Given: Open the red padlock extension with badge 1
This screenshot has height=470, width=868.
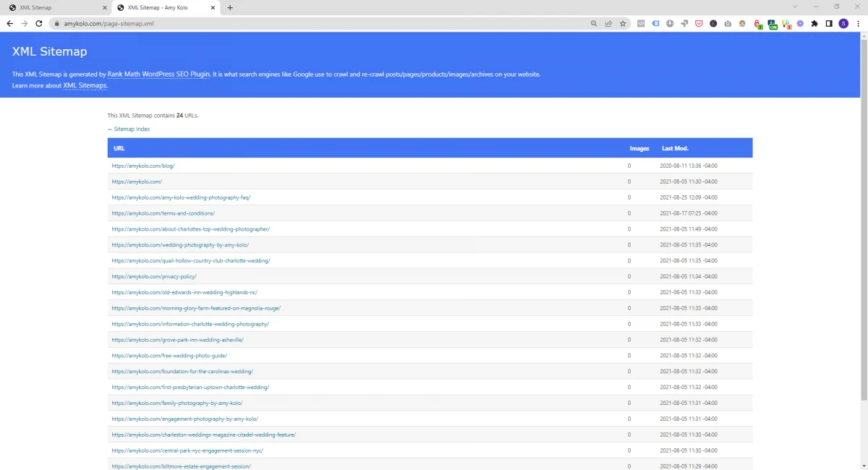Looking at the screenshot, I should tap(757, 24).
